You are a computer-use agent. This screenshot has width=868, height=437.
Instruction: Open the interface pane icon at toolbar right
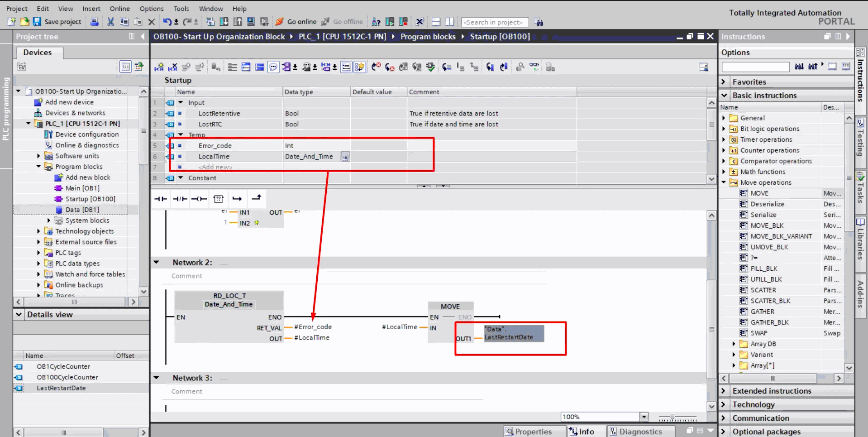703,67
